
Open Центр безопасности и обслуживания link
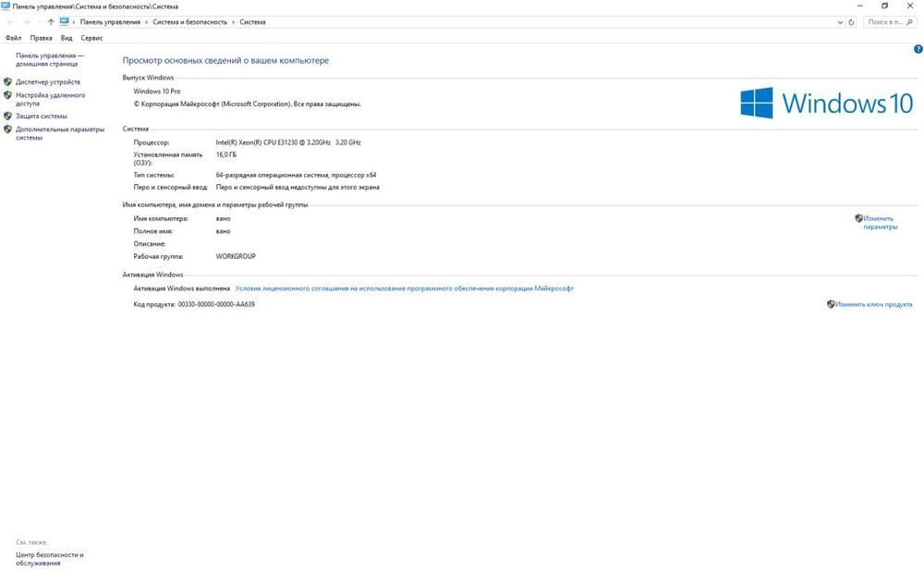tap(50, 560)
